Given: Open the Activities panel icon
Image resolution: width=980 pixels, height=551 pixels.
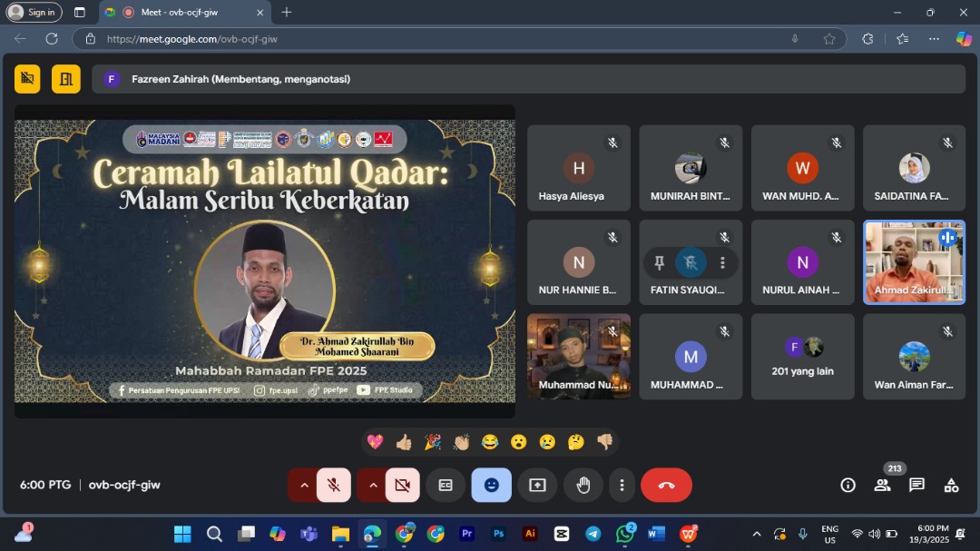Looking at the screenshot, I should [951, 485].
